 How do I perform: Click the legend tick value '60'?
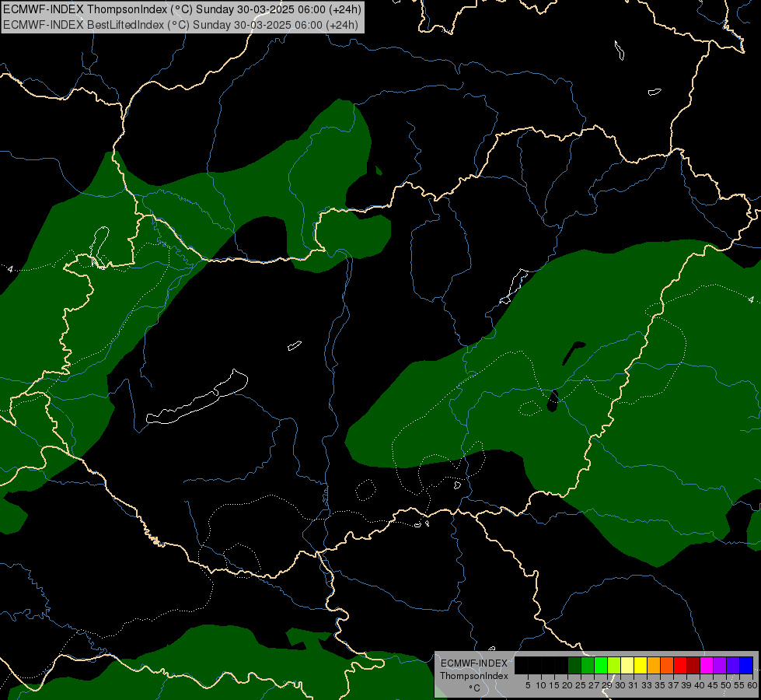[752, 685]
